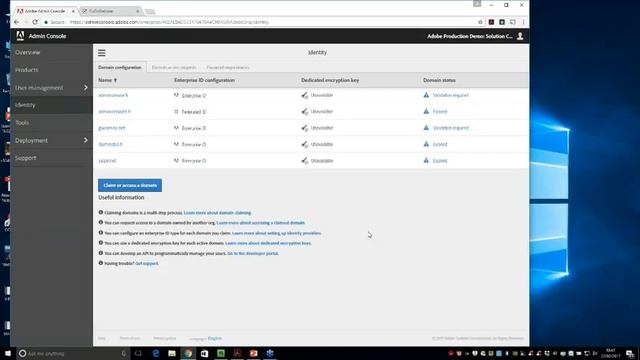Open Action Center notifications icon
The image size is (640, 360).
pyautogui.click(x=630, y=353)
